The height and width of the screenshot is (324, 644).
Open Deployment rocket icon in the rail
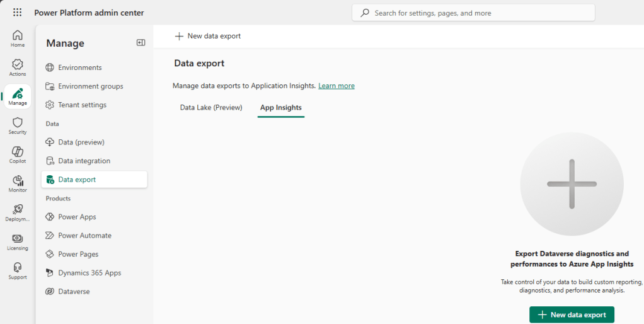coord(18,212)
